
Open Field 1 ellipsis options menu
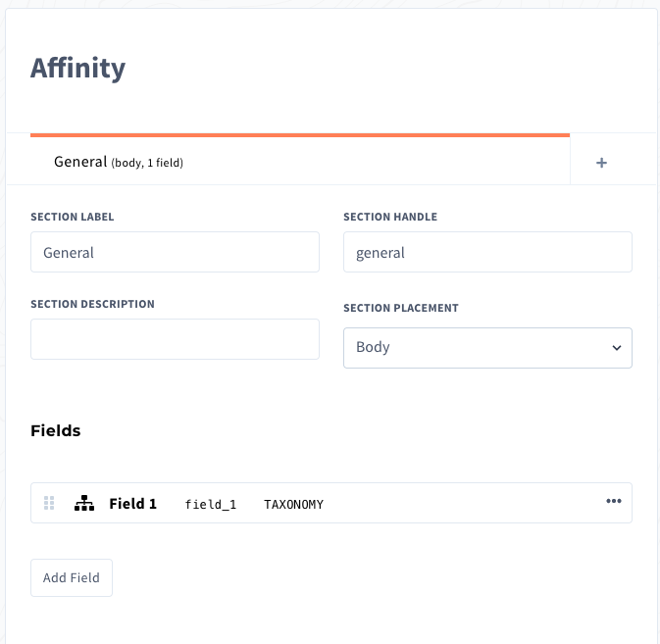(x=614, y=501)
